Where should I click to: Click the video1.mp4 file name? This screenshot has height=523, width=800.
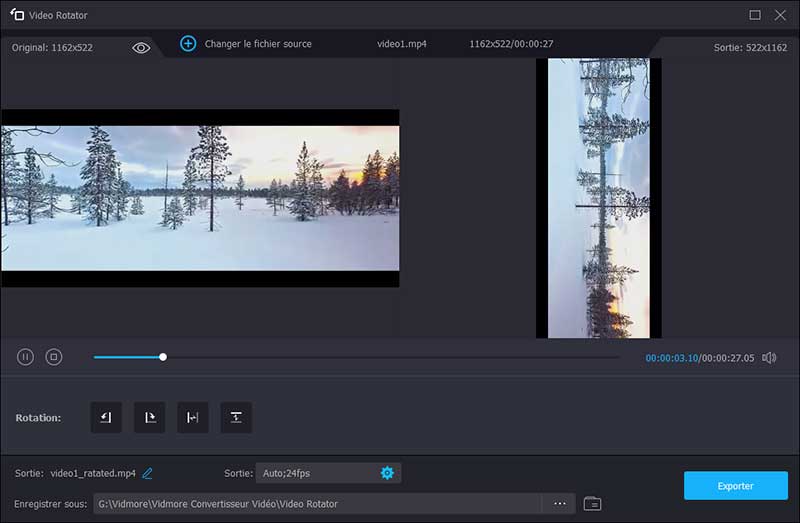[402, 44]
